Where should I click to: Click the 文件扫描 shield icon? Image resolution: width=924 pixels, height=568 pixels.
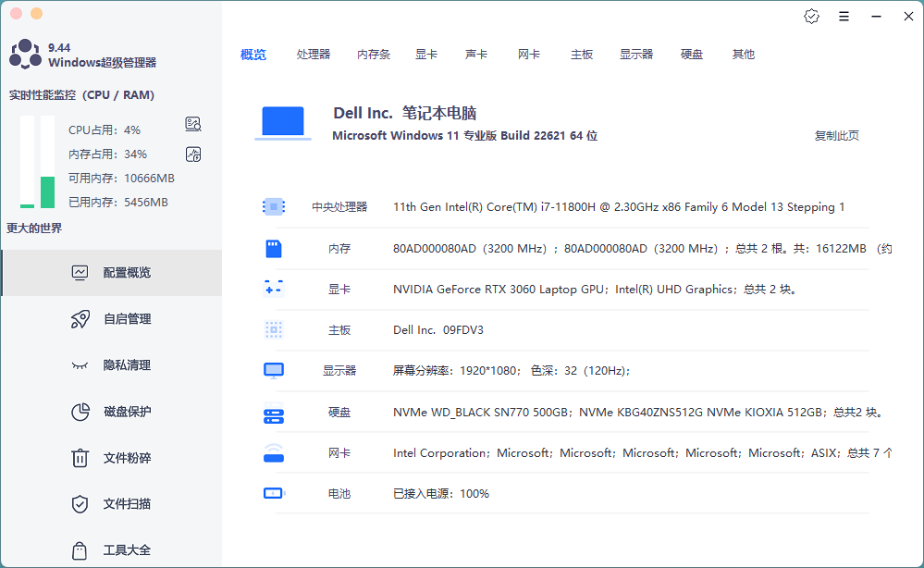coord(80,504)
